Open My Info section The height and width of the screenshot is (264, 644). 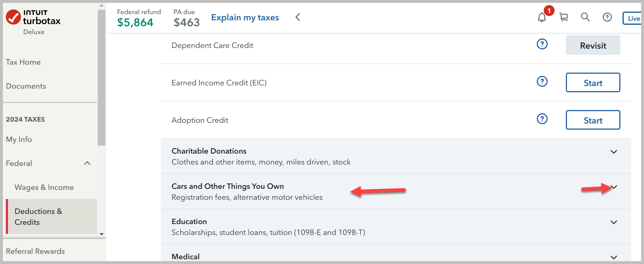19,139
